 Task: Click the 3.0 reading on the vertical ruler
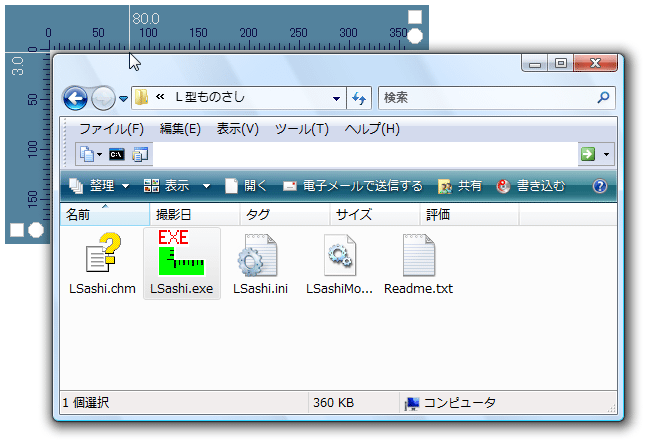(x=17, y=66)
